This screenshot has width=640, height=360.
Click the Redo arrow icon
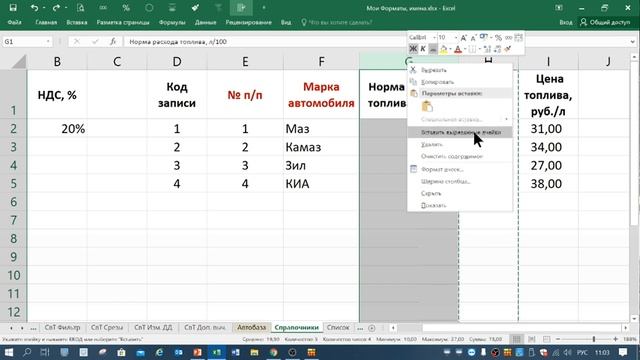click(x=56, y=8)
